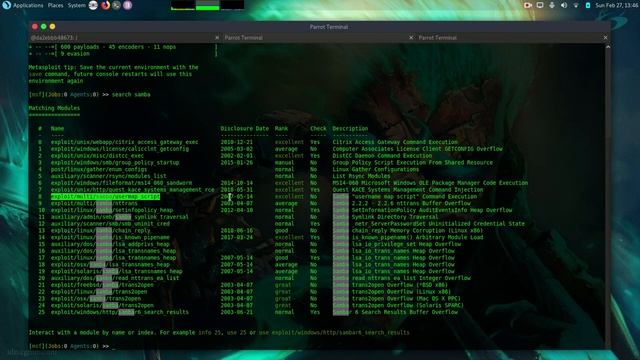Click the screen recorder tray icon
This screenshot has width=640, height=360.
[x=528, y=5]
